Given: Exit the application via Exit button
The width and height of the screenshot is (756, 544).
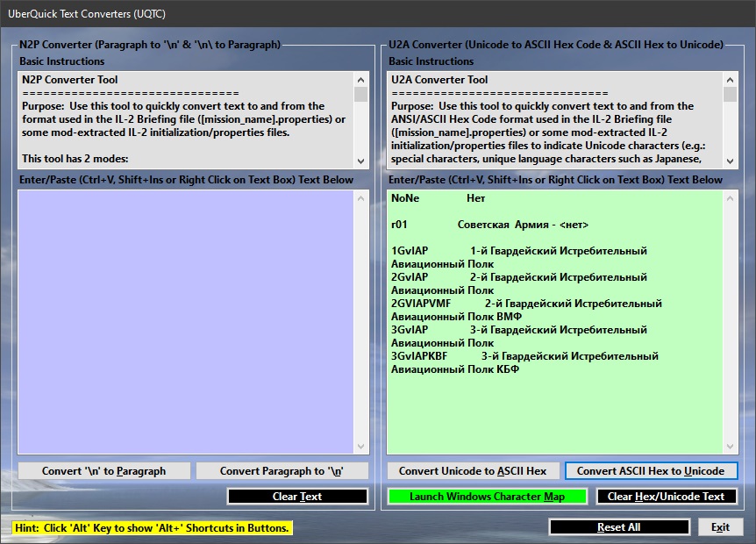Looking at the screenshot, I should click(x=720, y=527).
